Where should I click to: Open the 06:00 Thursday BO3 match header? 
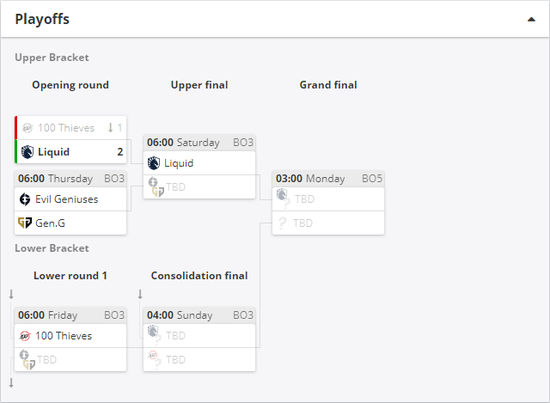coord(71,179)
